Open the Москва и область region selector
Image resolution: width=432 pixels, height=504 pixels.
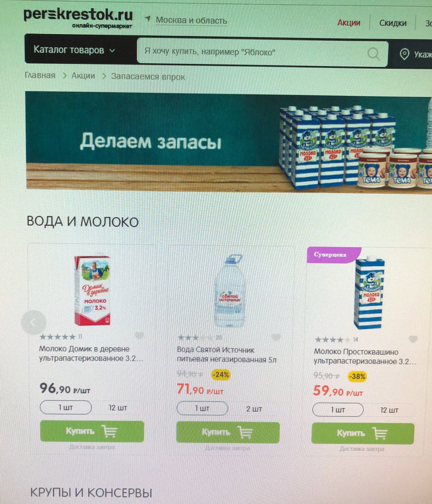pos(191,20)
